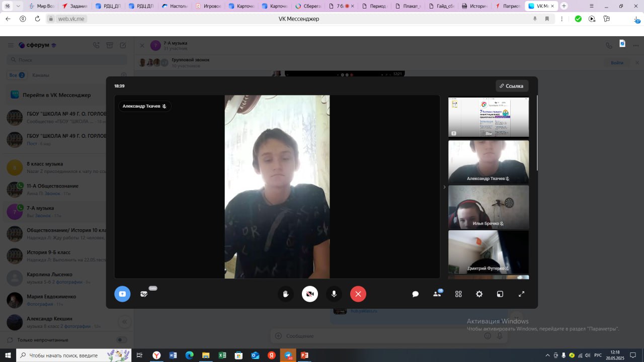Open a new browser tab with plus
644x362 pixels.
click(x=564, y=6)
